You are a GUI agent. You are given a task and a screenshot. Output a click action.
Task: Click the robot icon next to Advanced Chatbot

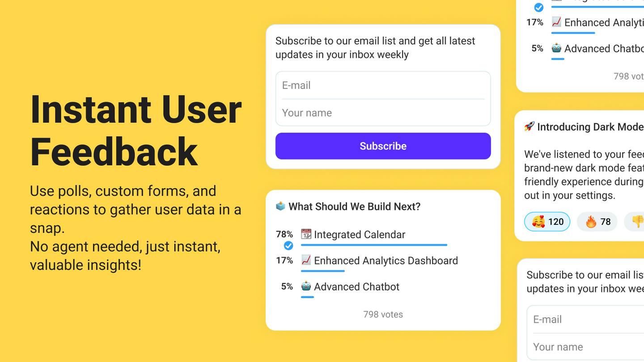pyautogui.click(x=306, y=286)
